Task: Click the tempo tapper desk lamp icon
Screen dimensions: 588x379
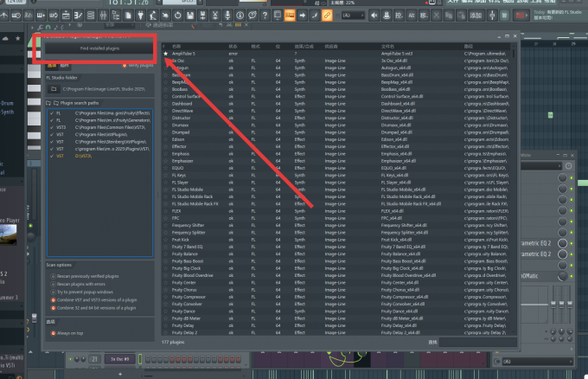Action: pos(153,16)
